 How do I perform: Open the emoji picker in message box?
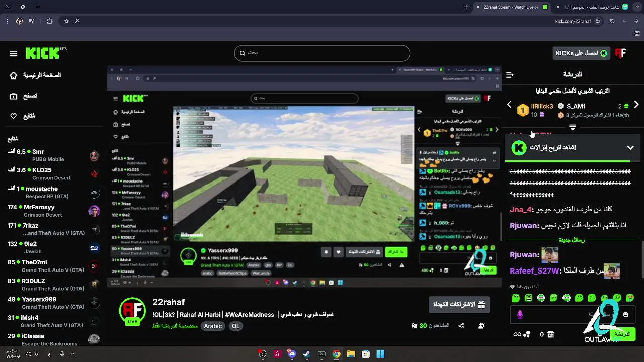pos(626,315)
